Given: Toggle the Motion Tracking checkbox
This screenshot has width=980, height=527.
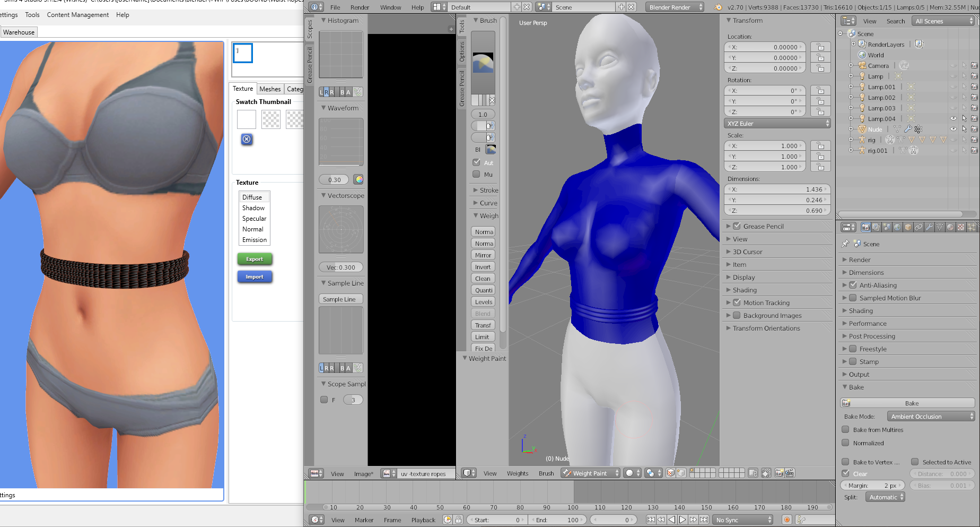Looking at the screenshot, I should 737,303.
